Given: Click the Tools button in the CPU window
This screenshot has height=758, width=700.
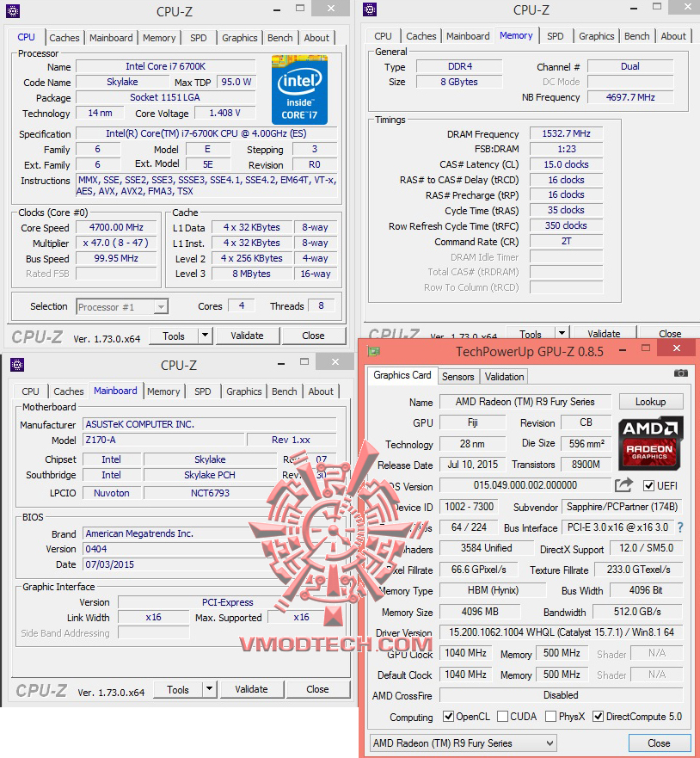Looking at the screenshot, I should 174,336.
